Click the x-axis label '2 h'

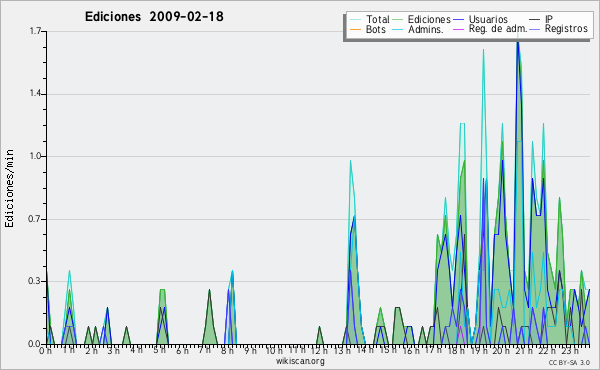pyautogui.click(x=91, y=351)
